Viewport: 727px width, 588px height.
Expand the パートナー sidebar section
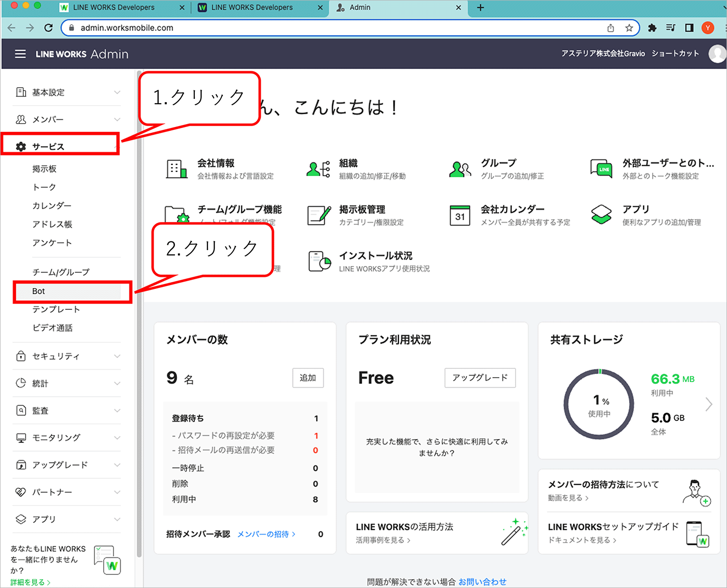pos(117,492)
